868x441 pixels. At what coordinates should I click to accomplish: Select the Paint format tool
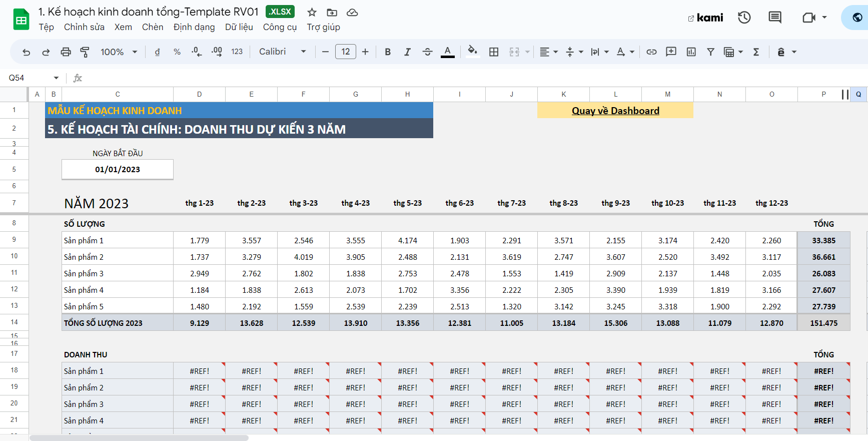click(85, 52)
